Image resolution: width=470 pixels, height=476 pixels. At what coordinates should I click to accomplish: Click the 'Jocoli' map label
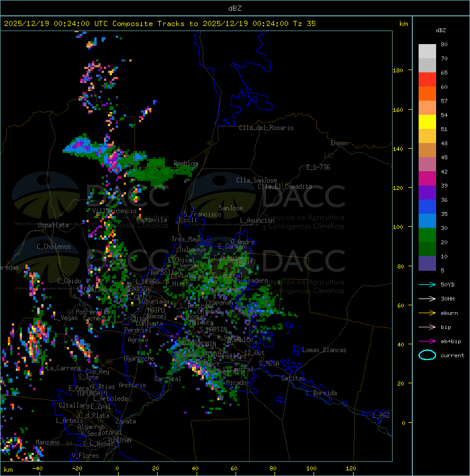pos(187,220)
